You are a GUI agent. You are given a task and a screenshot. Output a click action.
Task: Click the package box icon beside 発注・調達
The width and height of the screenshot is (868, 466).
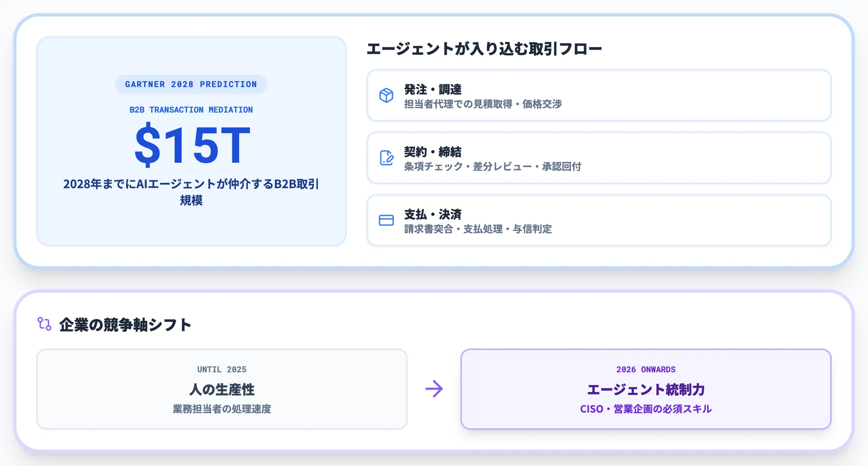point(386,95)
